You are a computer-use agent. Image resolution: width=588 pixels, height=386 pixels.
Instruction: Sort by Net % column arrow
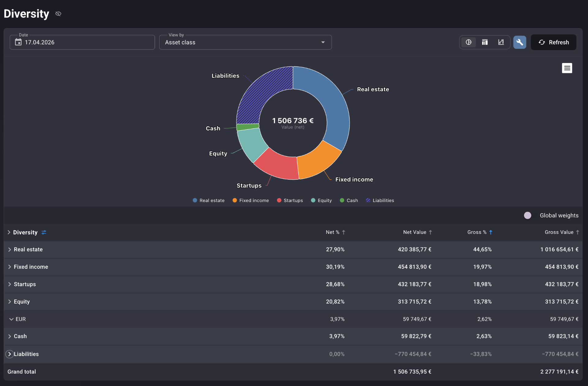click(344, 232)
